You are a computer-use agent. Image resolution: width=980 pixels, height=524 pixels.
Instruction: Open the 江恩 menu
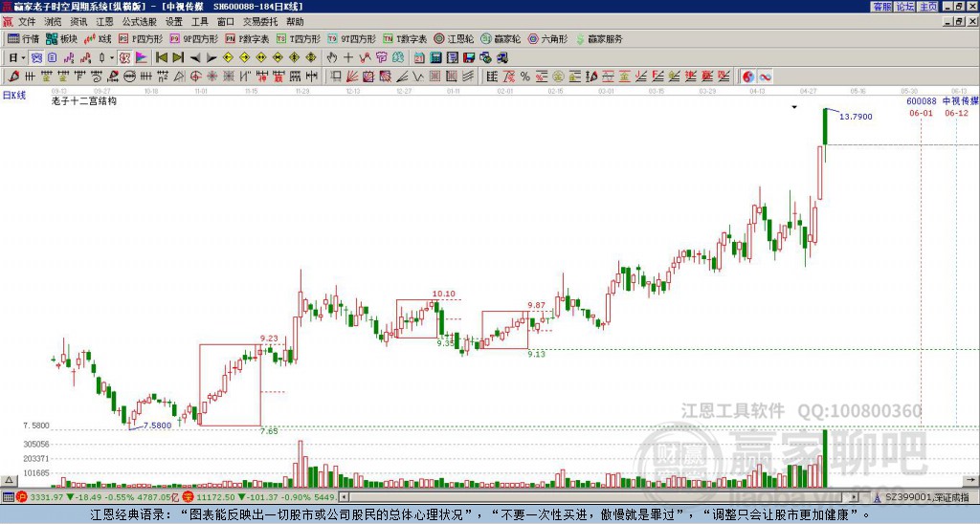pyautogui.click(x=104, y=22)
